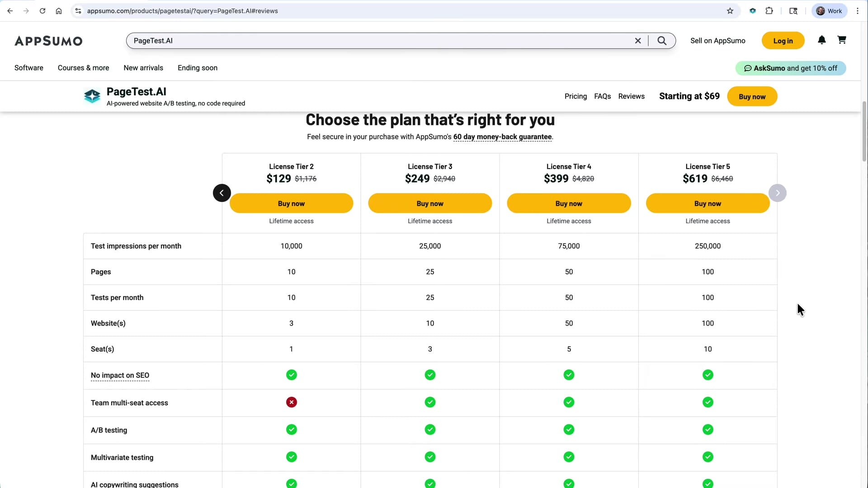Screen dimensions: 868x488
Task: Open the Work profile button
Action: click(x=829, y=11)
